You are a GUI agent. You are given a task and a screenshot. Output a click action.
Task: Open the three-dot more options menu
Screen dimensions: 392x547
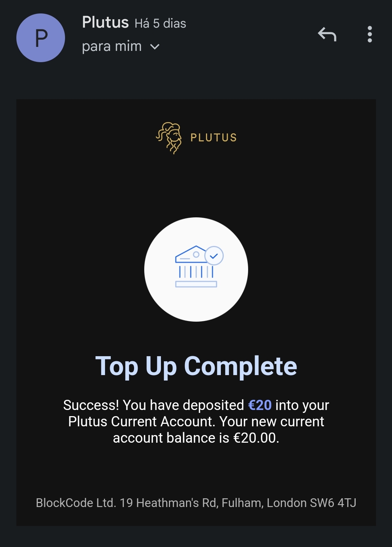pyautogui.click(x=369, y=35)
